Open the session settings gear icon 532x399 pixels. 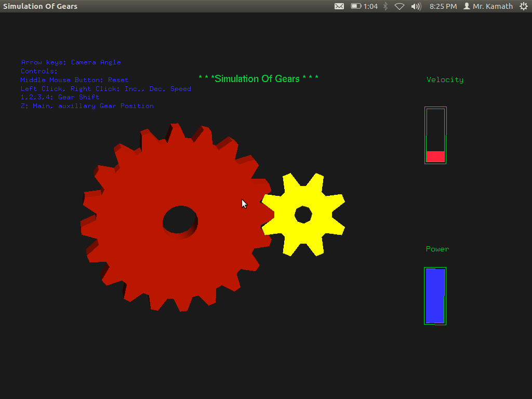pyautogui.click(x=525, y=6)
